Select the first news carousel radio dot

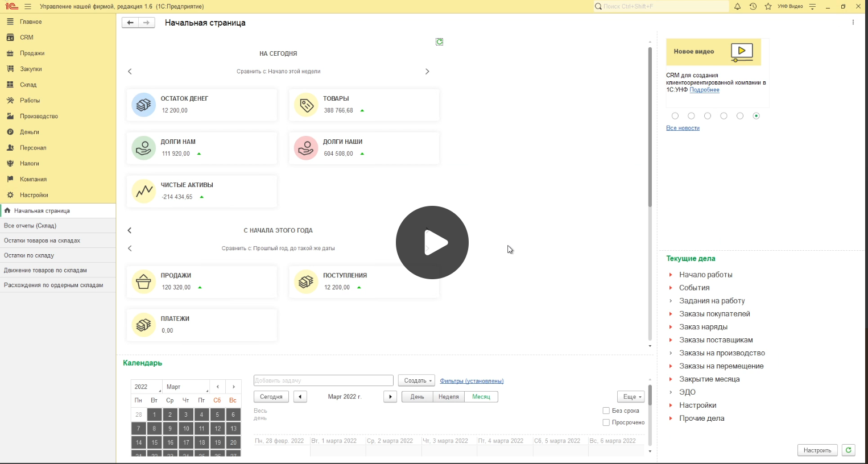(675, 116)
